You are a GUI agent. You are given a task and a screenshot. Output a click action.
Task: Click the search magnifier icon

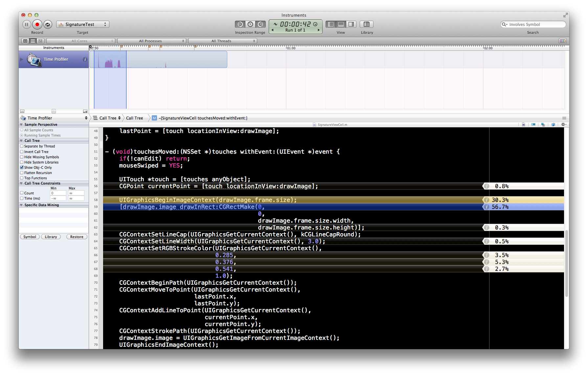(504, 25)
